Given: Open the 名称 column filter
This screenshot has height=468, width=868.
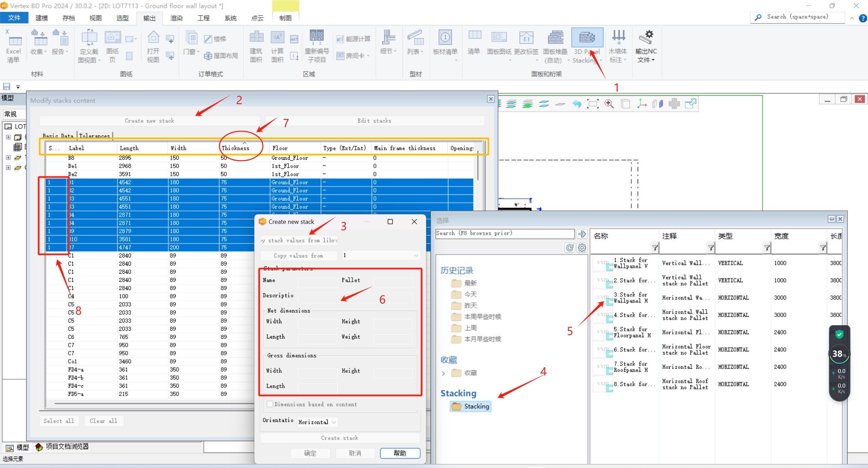Looking at the screenshot, I should pos(655,248).
